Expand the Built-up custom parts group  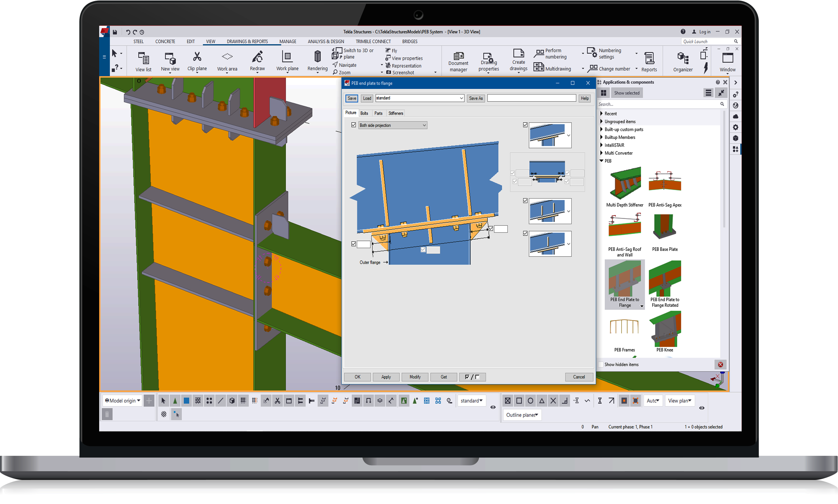tap(601, 129)
